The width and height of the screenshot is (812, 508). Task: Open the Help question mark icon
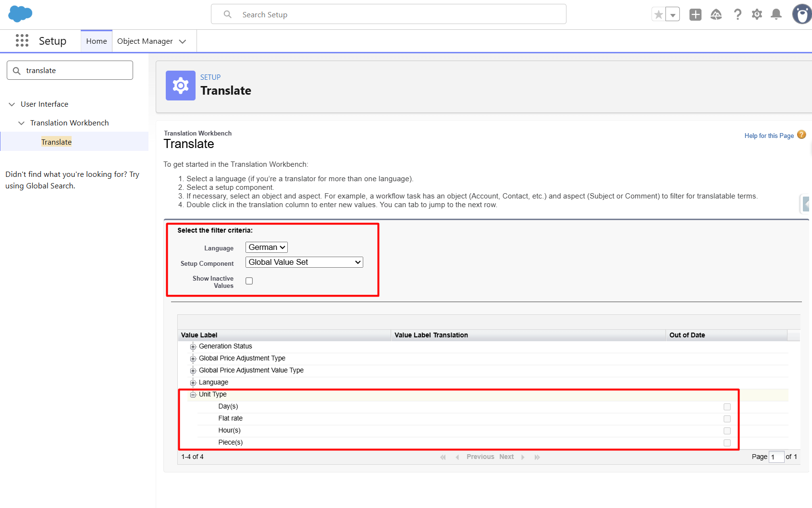click(x=738, y=14)
